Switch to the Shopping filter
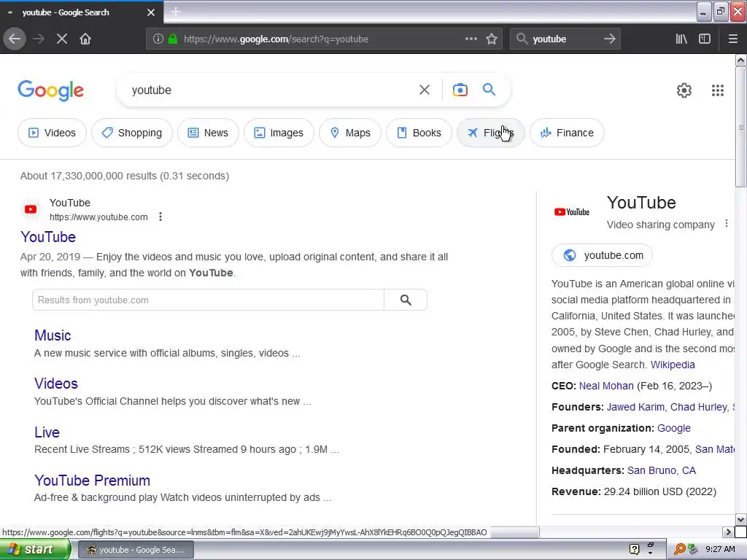 point(132,133)
